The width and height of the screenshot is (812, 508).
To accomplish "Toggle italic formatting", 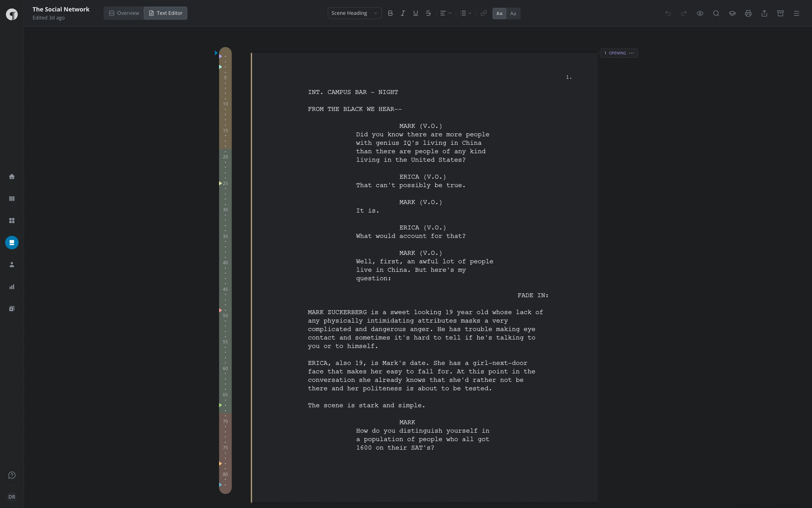I will coord(403,13).
